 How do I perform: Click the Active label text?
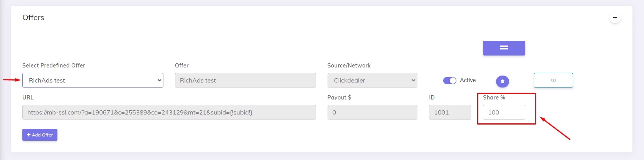(467, 80)
